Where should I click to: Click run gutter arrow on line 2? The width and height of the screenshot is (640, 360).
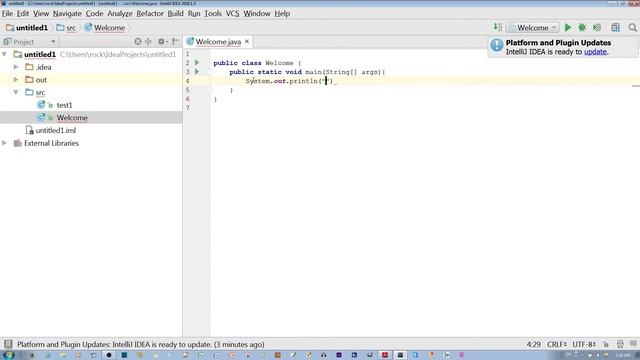pyautogui.click(x=197, y=63)
